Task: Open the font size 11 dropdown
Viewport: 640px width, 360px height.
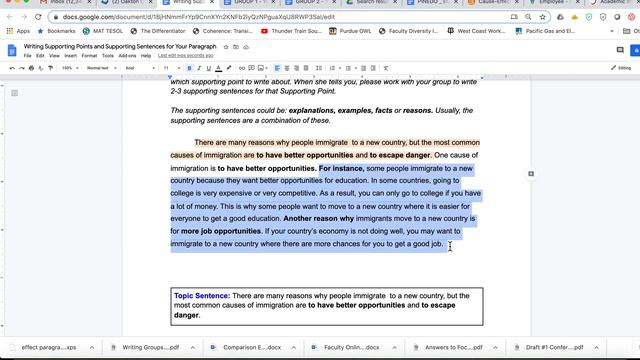Action: [172, 68]
